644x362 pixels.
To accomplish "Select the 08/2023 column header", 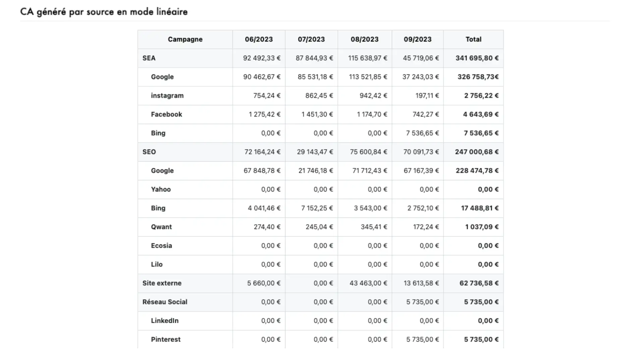I will (365, 39).
